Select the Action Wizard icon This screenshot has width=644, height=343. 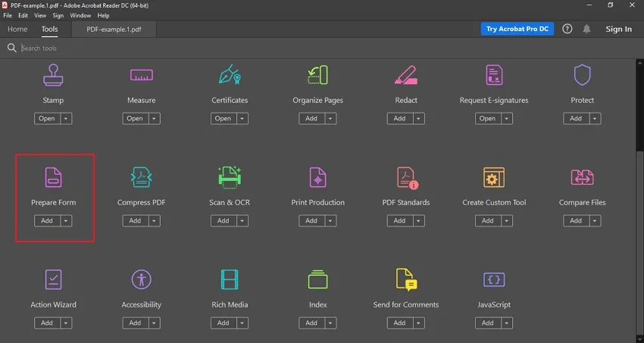(53, 280)
